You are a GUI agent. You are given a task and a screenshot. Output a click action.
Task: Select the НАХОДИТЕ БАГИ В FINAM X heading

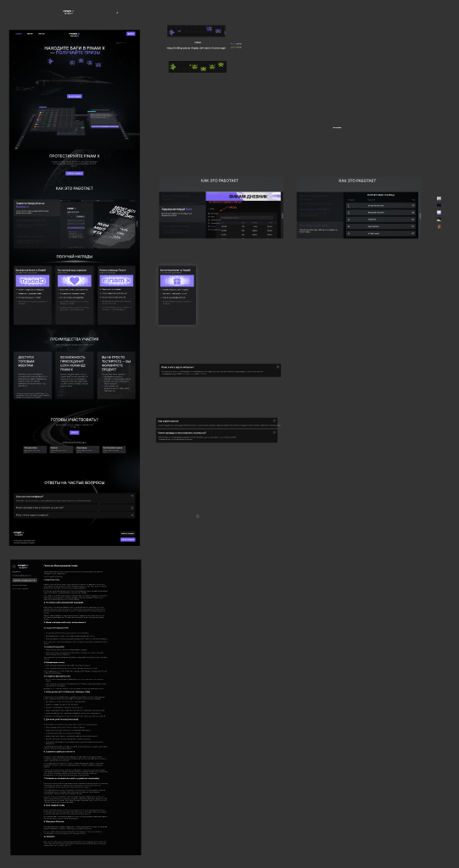point(75,48)
